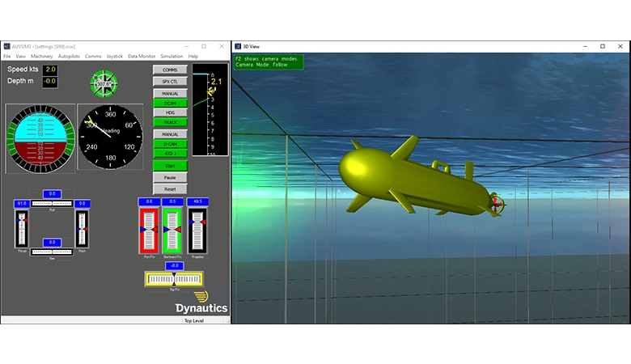
Task: Click the Dynautics logo
Action: pos(201,303)
